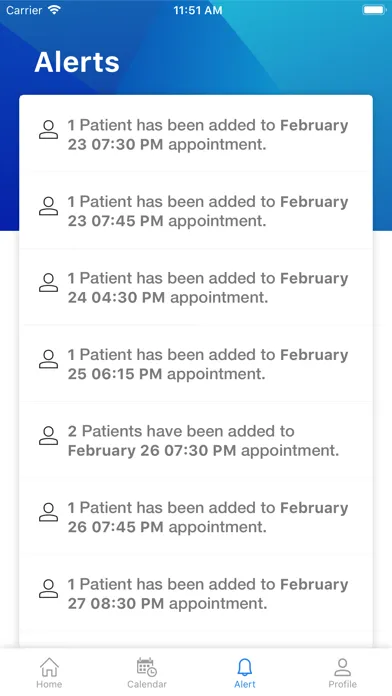Open the February 23 07:45 PM appointment alert
392x696 pixels.
[x=196, y=211]
